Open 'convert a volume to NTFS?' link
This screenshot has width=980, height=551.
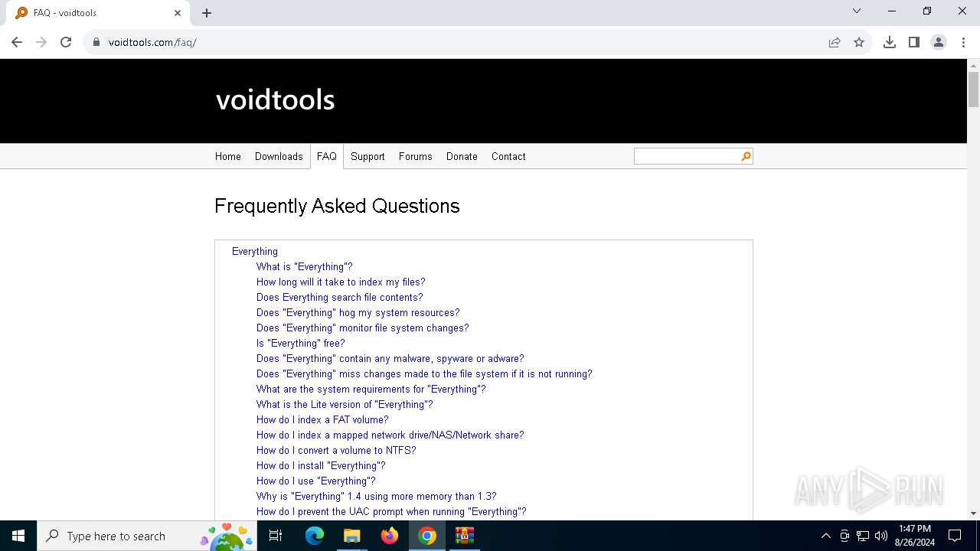click(x=336, y=450)
